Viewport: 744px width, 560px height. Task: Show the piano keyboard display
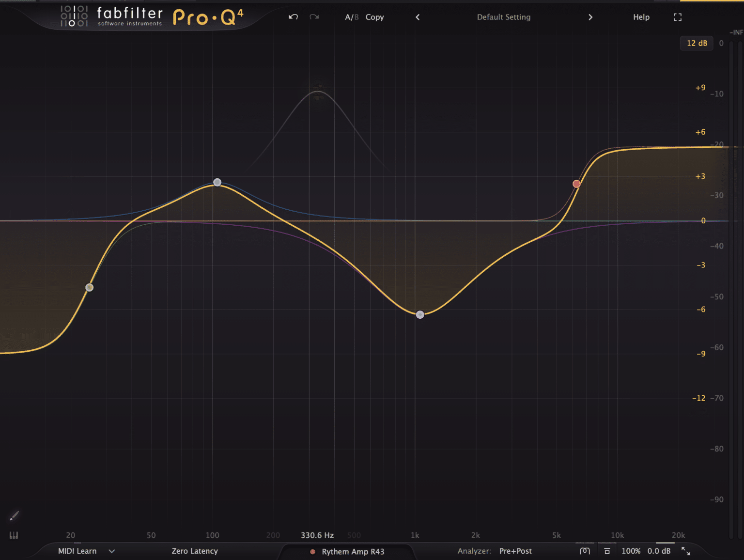click(x=14, y=535)
